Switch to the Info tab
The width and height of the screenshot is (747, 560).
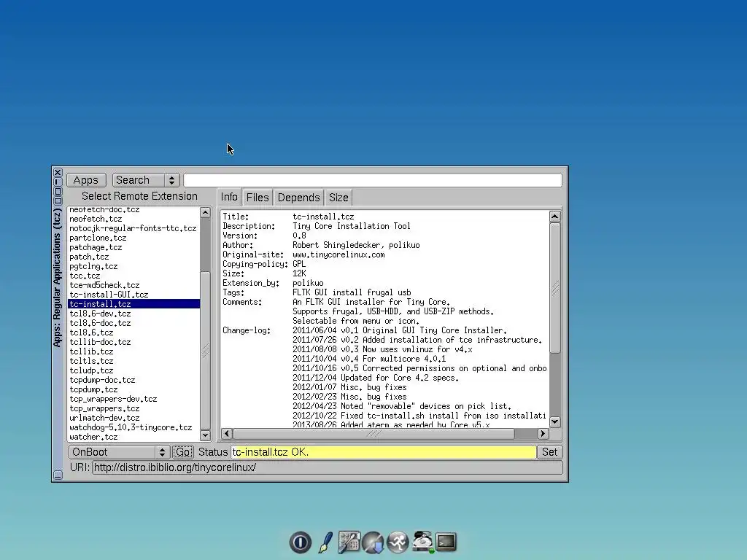click(x=229, y=197)
